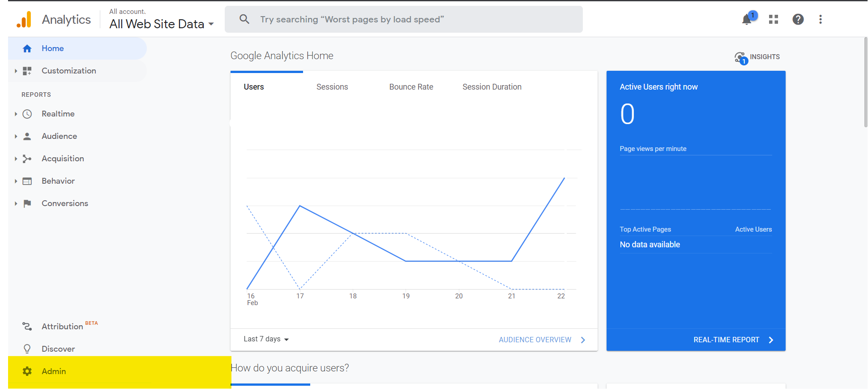Expand the Audience reports arrow
The image size is (868, 392).
[x=16, y=136]
